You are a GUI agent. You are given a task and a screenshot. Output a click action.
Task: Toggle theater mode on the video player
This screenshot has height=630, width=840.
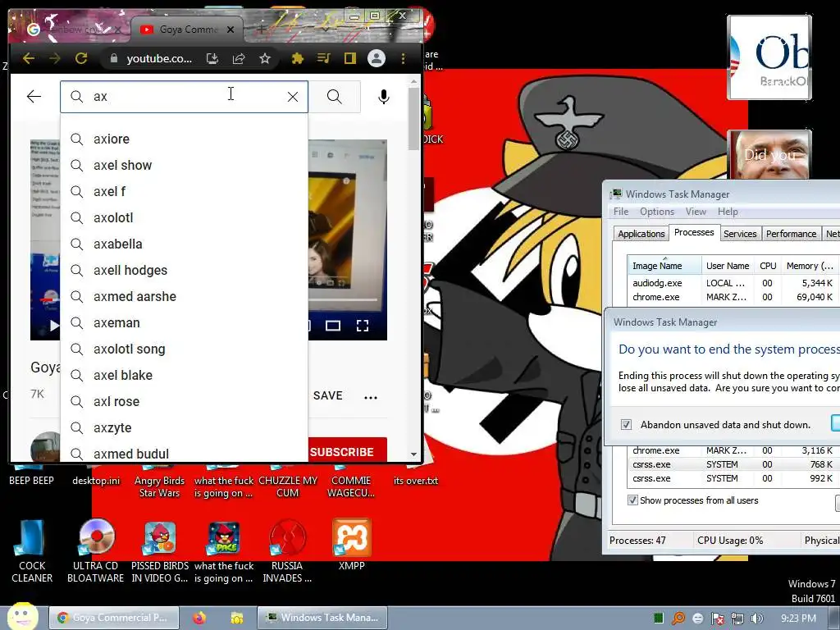click(333, 326)
